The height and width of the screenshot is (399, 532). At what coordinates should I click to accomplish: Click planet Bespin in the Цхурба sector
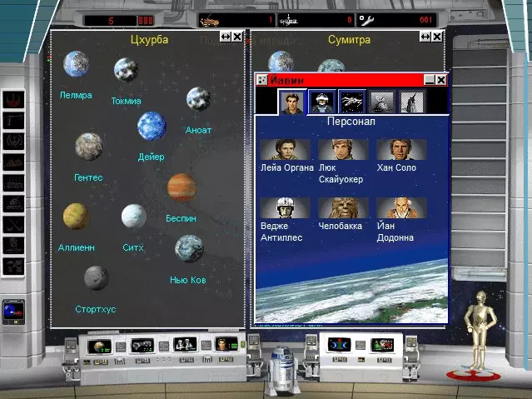(181, 188)
